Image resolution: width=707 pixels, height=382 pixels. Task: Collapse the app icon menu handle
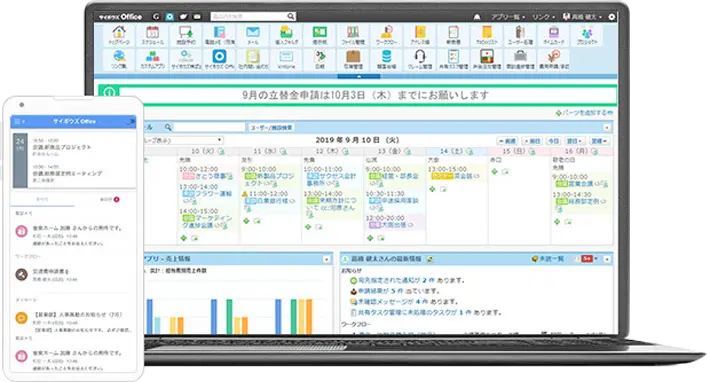358,77
